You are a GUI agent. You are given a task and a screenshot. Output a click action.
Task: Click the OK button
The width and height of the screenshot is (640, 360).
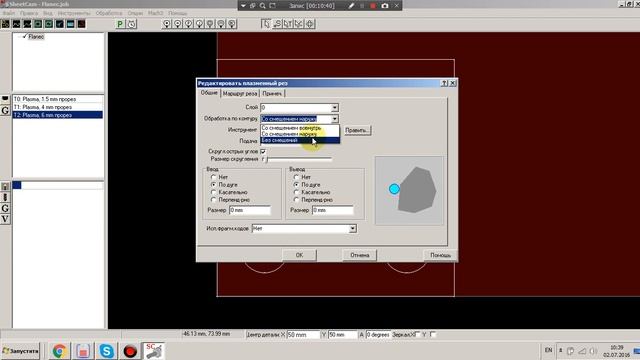point(299,255)
